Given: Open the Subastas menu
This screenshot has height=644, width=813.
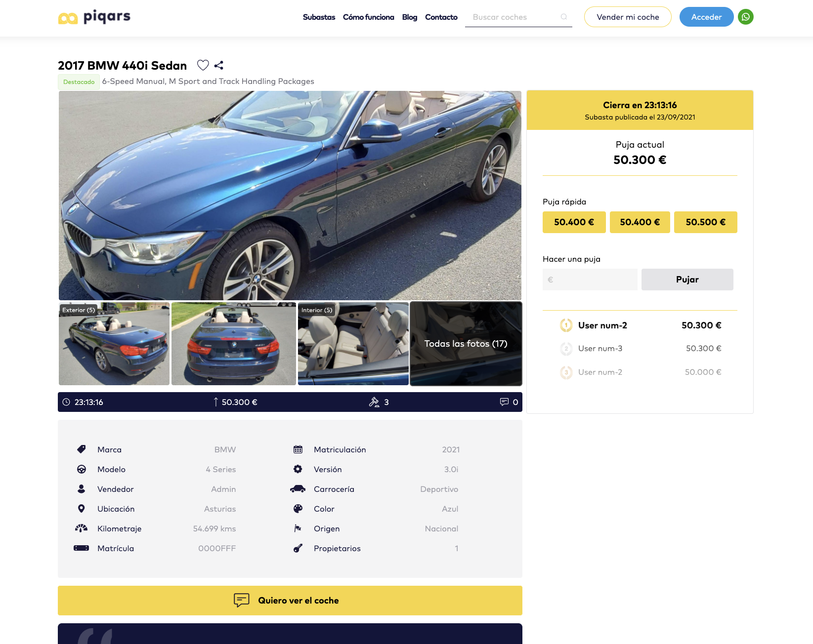Looking at the screenshot, I should pos(319,17).
